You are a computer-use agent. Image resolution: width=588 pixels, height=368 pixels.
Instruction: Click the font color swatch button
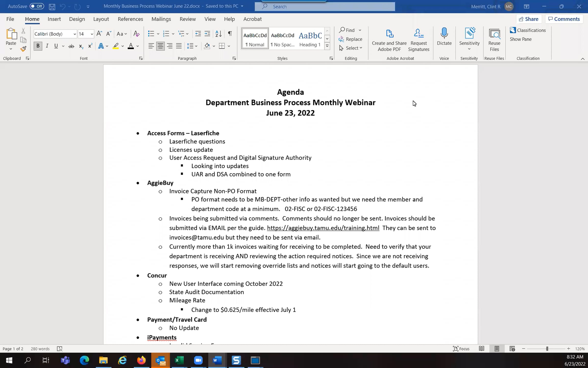[x=131, y=46]
